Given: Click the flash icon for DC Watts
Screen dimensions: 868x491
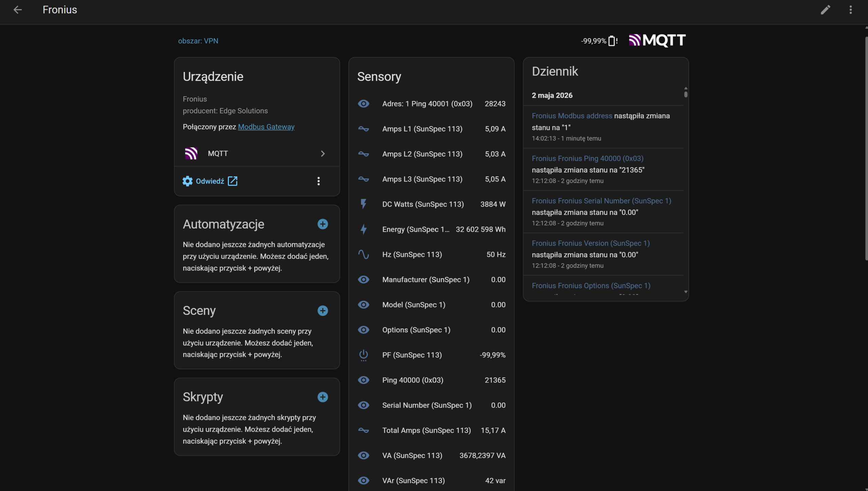Looking at the screenshot, I should (x=363, y=204).
